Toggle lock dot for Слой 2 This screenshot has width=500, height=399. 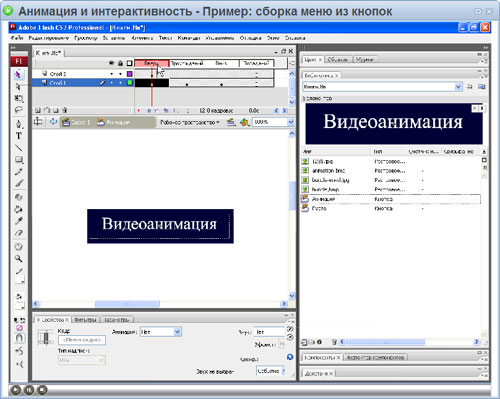[120, 74]
